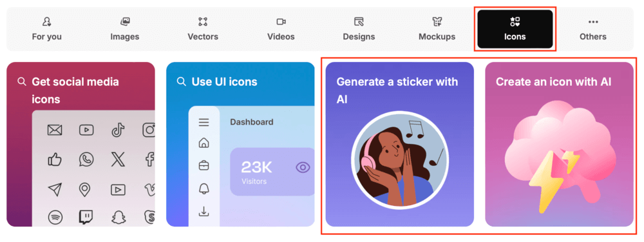Image resolution: width=644 pixels, height=242 pixels.
Task: Open the Others menu with three dots
Action: (x=593, y=29)
